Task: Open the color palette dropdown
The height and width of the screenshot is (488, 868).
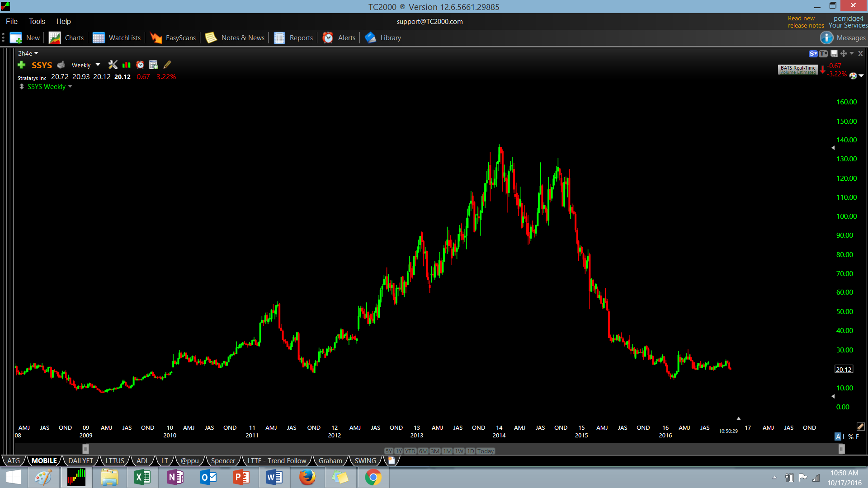Action: click(856, 76)
